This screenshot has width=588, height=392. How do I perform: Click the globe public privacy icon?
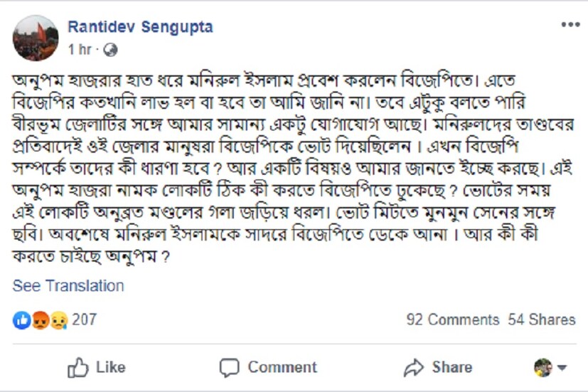click(110, 51)
